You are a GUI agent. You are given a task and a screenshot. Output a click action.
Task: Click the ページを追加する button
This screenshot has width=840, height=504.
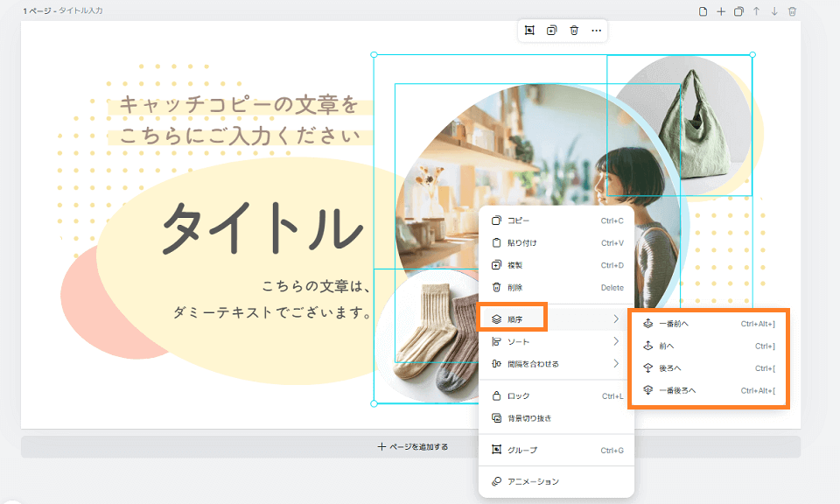coord(411,446)
